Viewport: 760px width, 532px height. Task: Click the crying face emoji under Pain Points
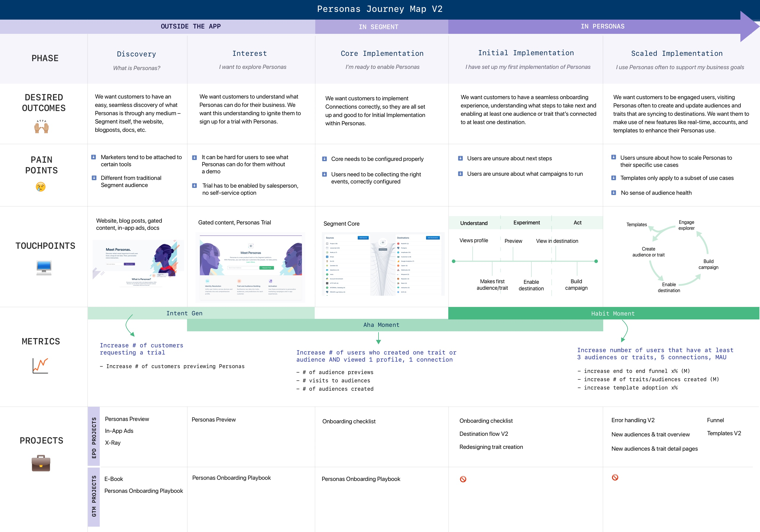[41, 187]
